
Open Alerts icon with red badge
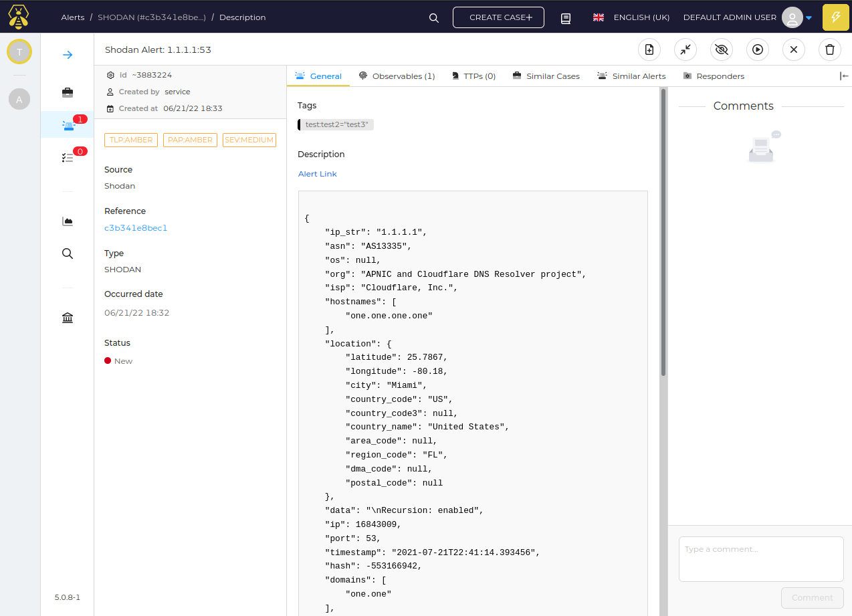[x=68, y=124]
